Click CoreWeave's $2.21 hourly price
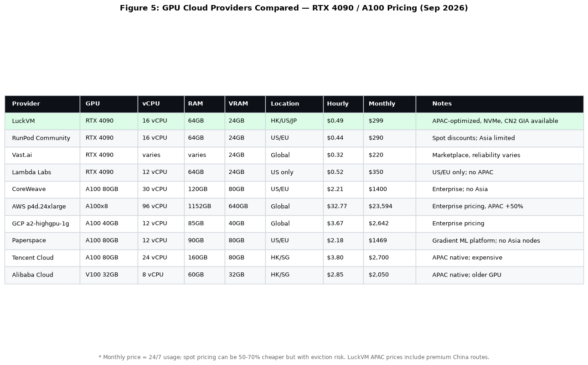 (343, 189)
